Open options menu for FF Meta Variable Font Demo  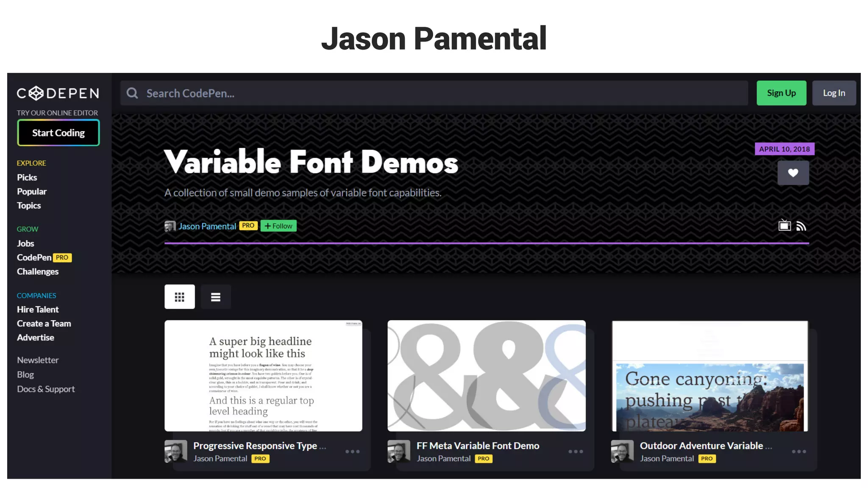576,452
